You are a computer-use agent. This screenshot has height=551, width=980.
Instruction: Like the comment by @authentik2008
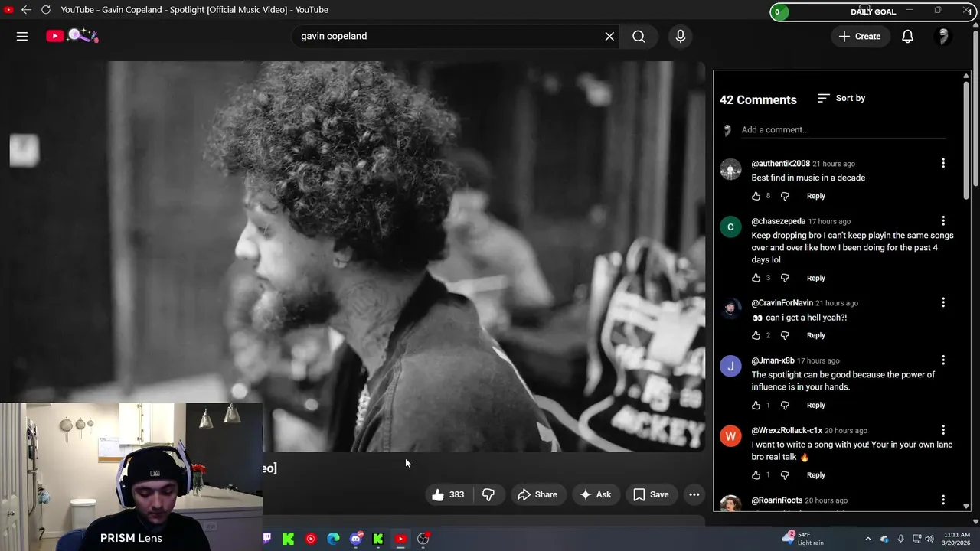(756, 196)
